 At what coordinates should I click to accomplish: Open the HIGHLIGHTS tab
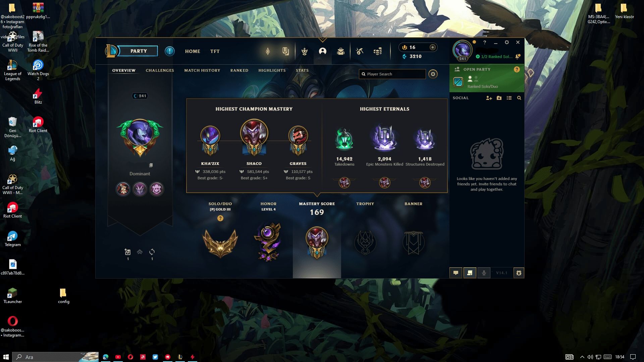coord(272,70)
